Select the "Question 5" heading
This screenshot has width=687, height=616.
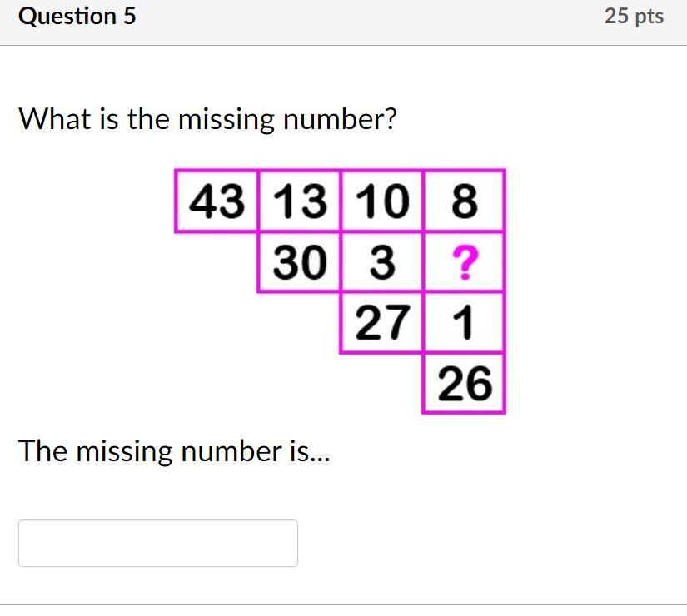77,16
